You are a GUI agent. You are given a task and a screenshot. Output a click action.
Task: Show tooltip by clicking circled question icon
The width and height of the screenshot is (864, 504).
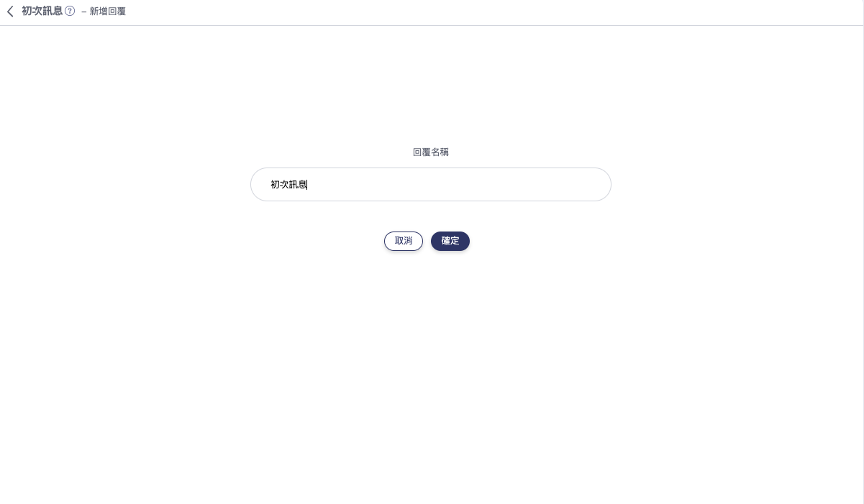70,12
